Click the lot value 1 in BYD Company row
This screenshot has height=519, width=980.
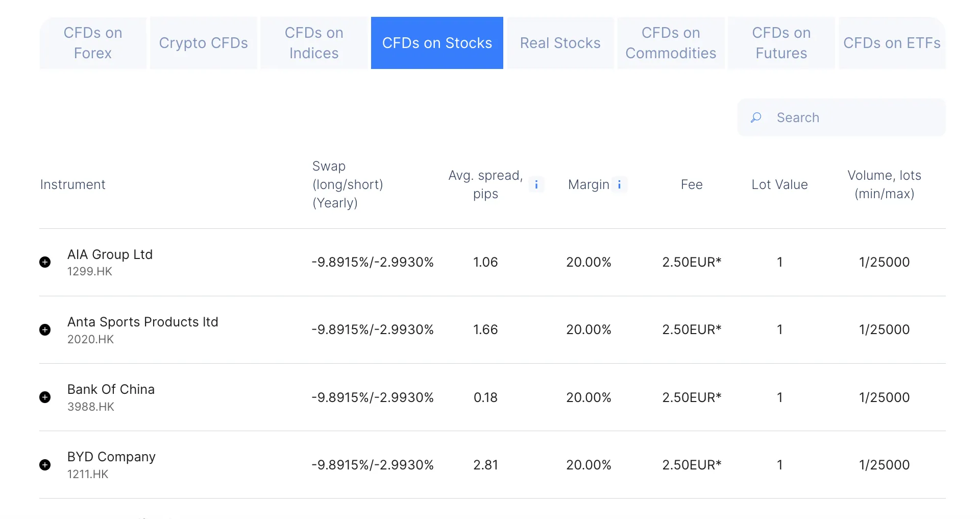(779, 465)
